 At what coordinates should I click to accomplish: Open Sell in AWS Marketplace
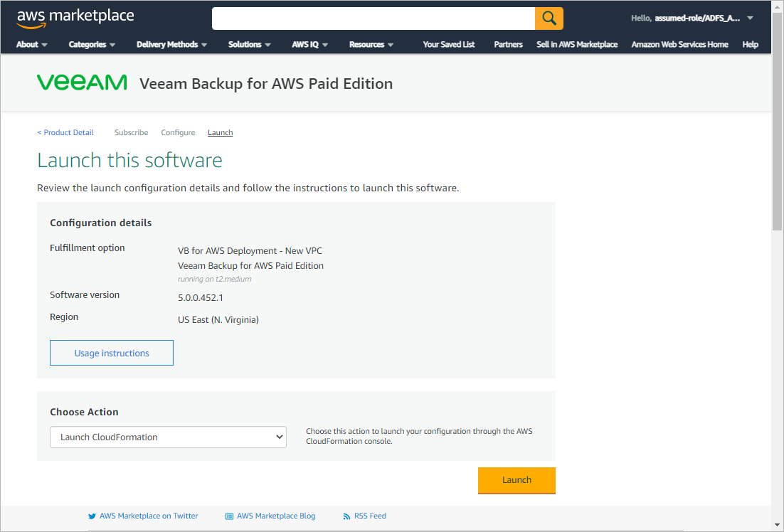[x=577, y=45]
